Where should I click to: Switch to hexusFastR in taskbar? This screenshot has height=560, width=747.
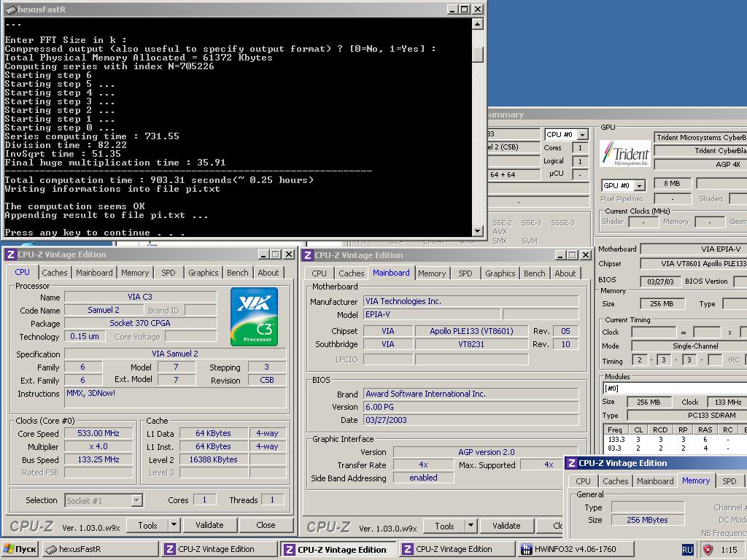point(100,549)
